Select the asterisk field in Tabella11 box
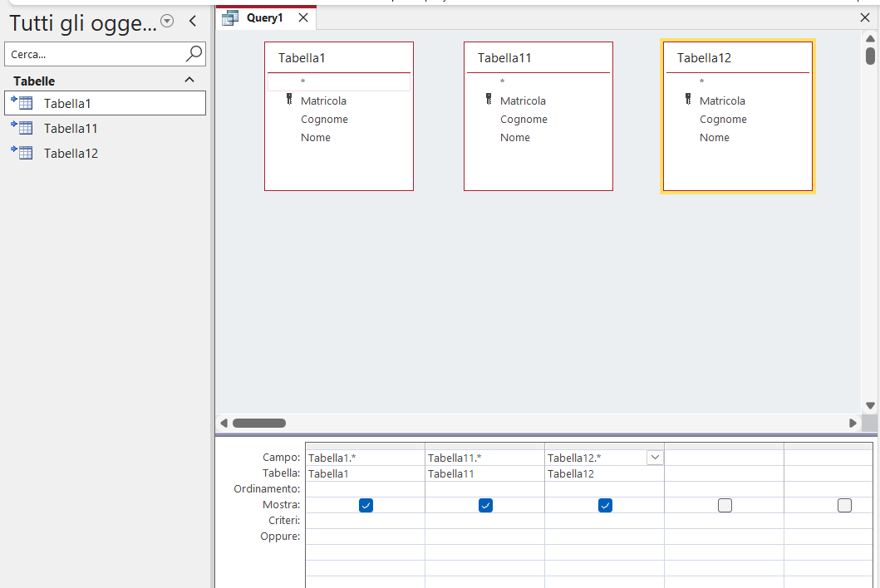Viewport: 880px width, 588px height. pos(538,82)
